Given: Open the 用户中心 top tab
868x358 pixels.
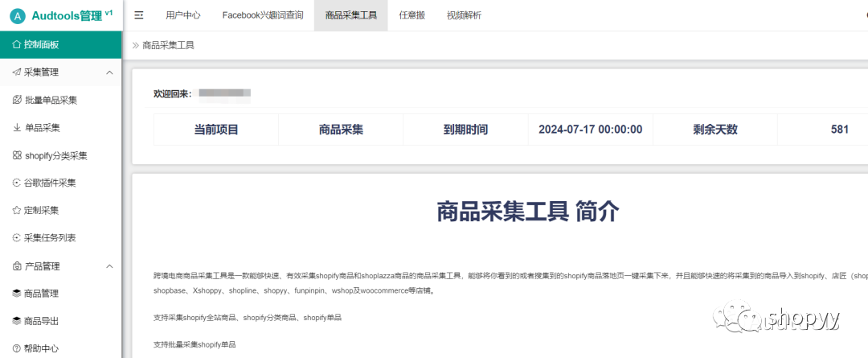Looking at the screenshot, I should click(x=183, y=15).
